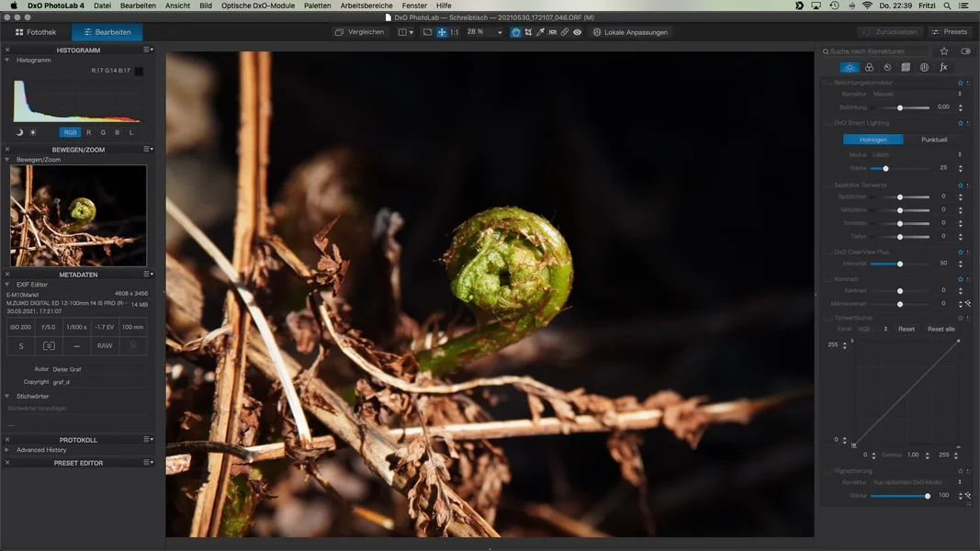Collapse the Histogramm section triangle
The height and width of the screenshot is (551, 980).
(x=6, y=60)
